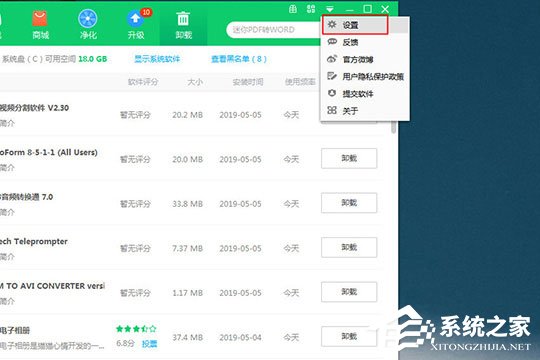Image resolution: width=540 pixels, height=360 pixels.
Task: Open 简介 under 音频转换通 7.0
Action: [x=7, y=212]
